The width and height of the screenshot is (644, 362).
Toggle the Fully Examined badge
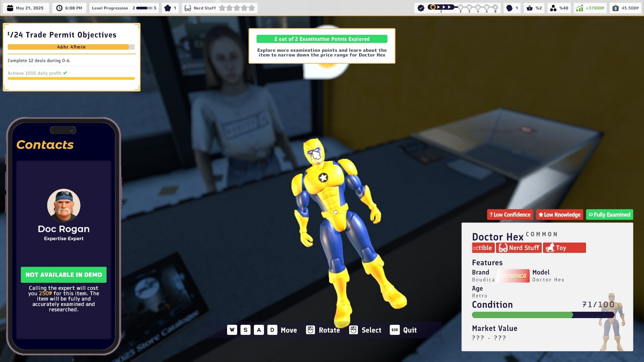pyautogui.click(x=609, y=215)
